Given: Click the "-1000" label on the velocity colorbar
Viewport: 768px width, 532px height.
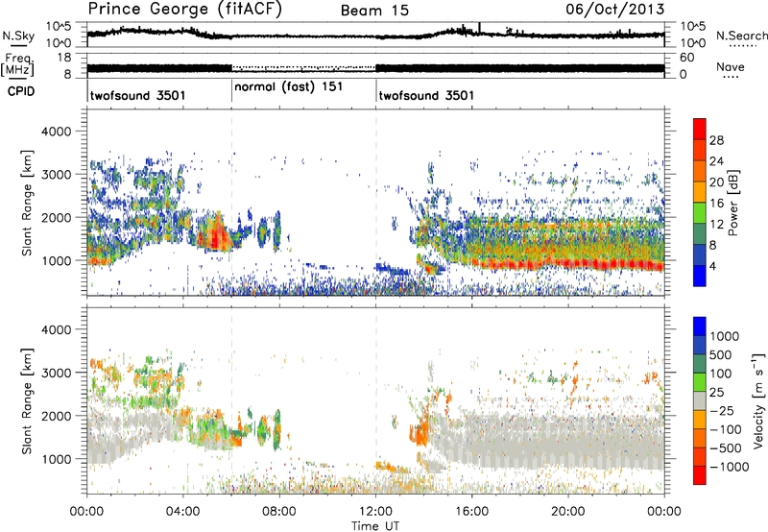Looking at the screenshot, I should point(730,467).
